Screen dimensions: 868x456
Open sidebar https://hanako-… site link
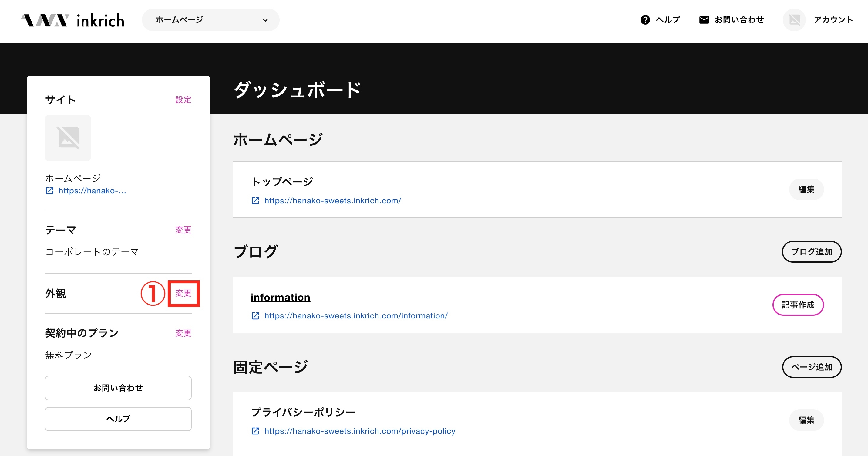point(92,191)
